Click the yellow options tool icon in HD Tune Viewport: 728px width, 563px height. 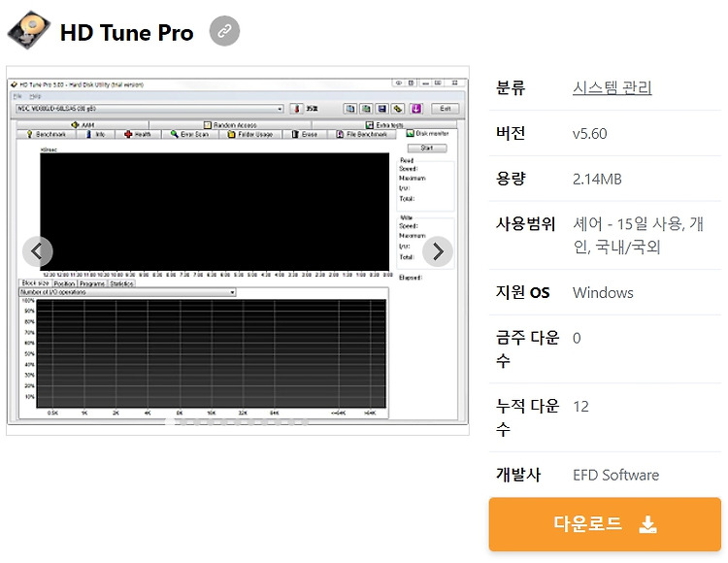(397, 109)
